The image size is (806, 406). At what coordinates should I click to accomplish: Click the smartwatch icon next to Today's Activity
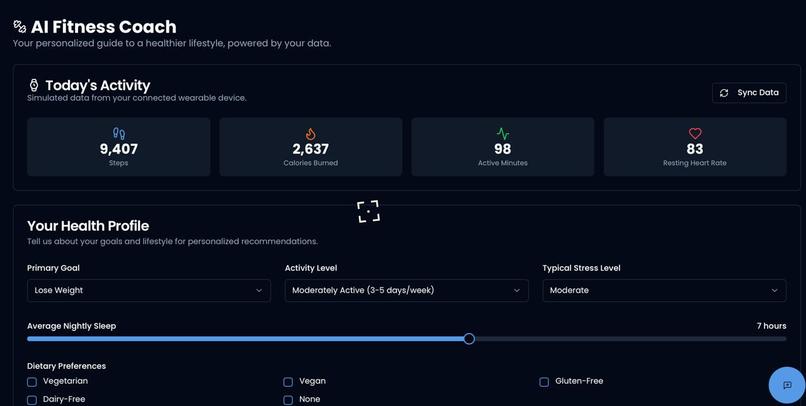pyautogui.click(x=34, y=85)
